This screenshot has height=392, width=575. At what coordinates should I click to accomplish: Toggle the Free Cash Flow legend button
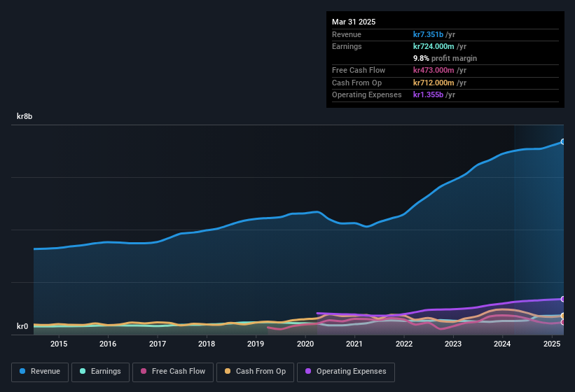173,372
